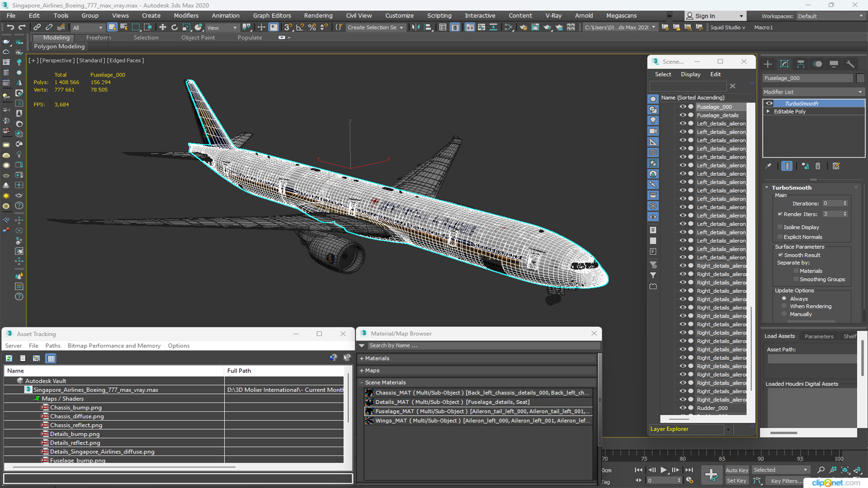Image resolution: width=868 pixels, height=488 pixels.
Task: Click Asset Tracking table view icon
Action: pos(51,358)
